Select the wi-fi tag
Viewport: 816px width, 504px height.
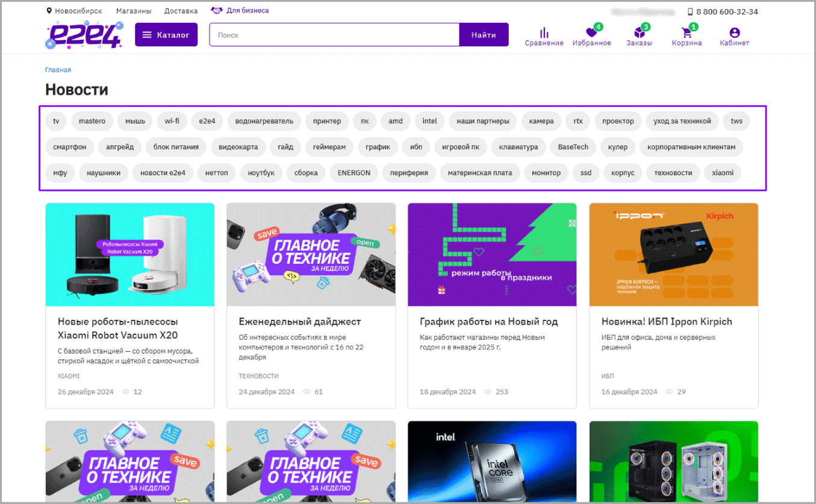[172, 121]
